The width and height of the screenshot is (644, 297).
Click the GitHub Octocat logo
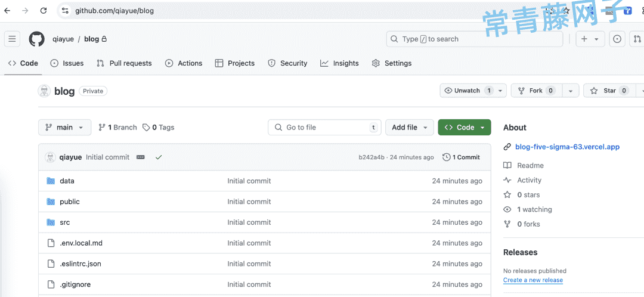coord(36,39)
